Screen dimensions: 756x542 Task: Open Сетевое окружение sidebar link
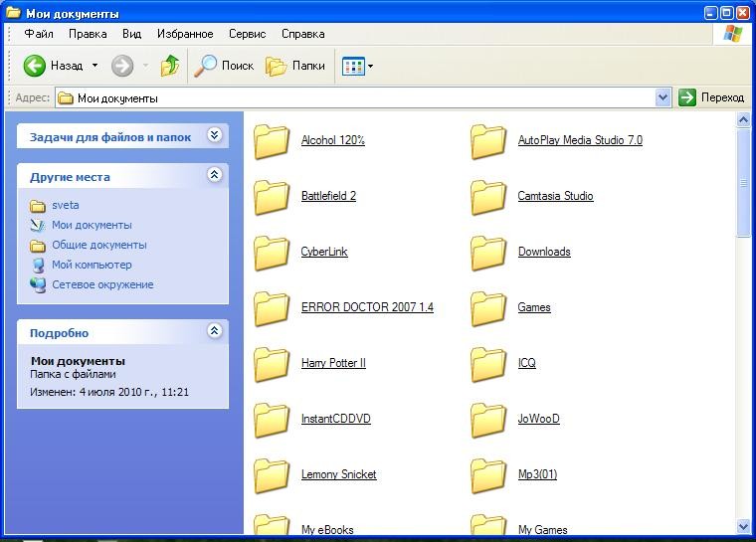pyautogui.click(x=102, y=284)
